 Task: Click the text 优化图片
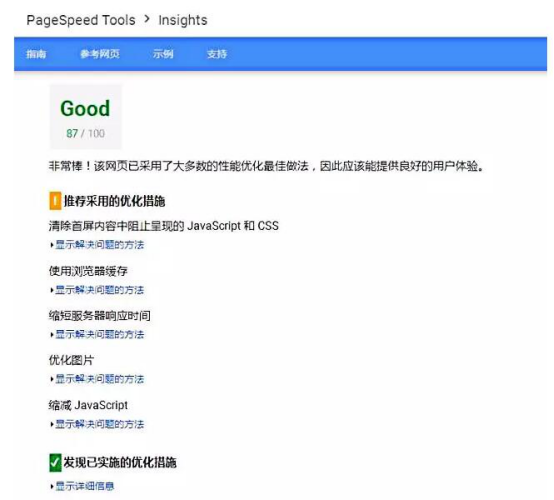point(71,360)
